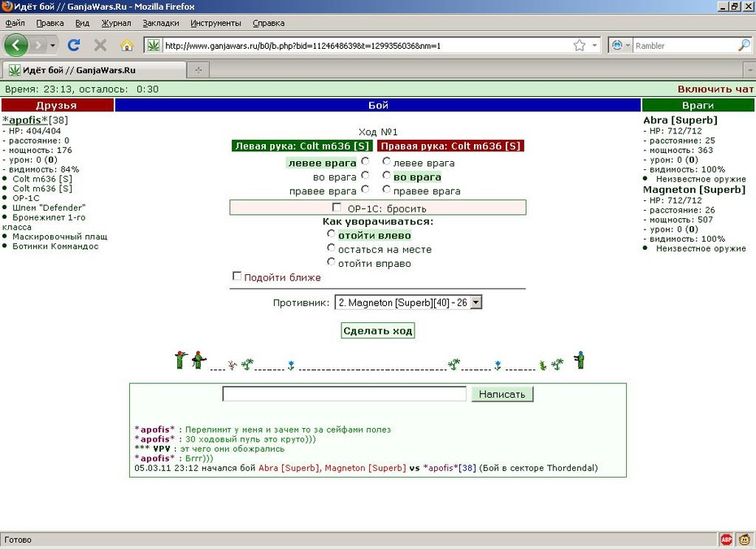Open the search engine selector dropdown
The height and width of the screenshot is (550, 756).
pos(621,46)
